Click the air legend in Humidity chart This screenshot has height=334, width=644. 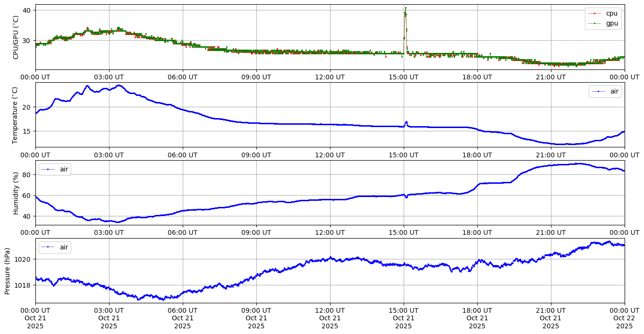click(x=55, y=169)
